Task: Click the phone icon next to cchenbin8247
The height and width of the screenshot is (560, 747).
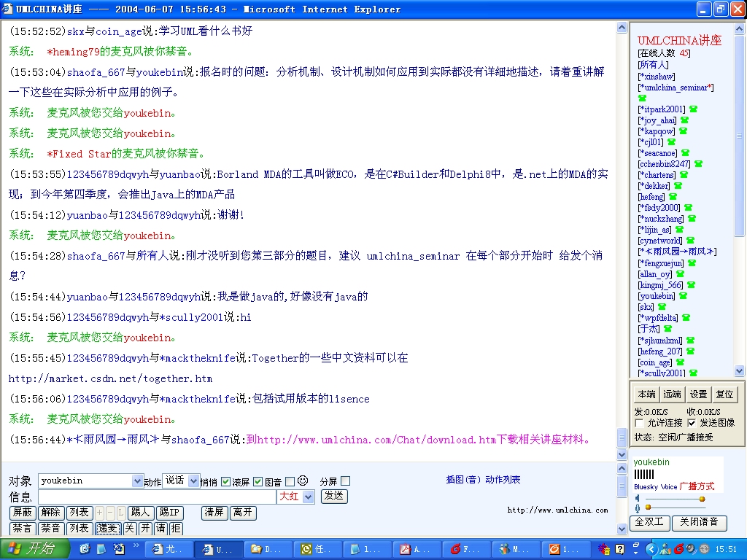Action: coord(698,164)
